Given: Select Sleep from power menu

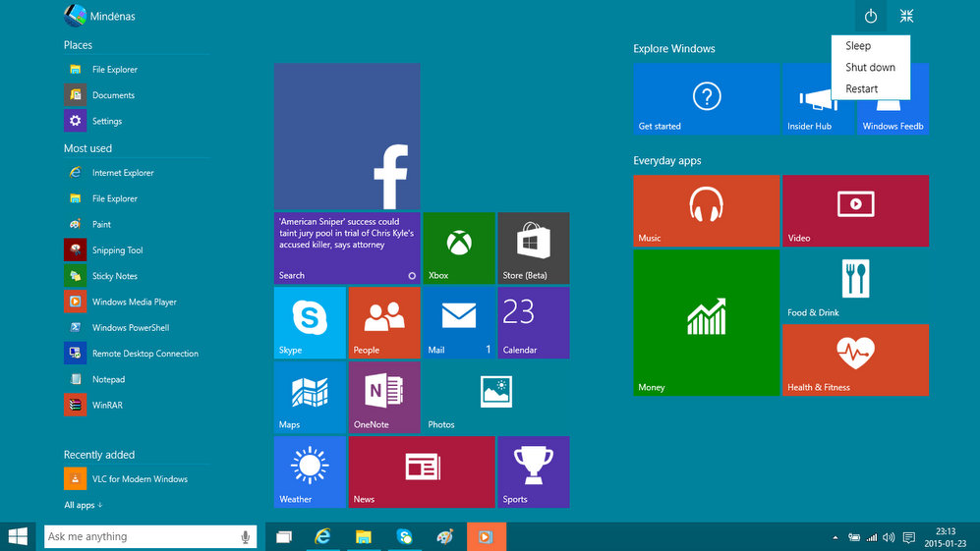Looking at the screenshot, I should pyautogui.click(x=858, y=46).
